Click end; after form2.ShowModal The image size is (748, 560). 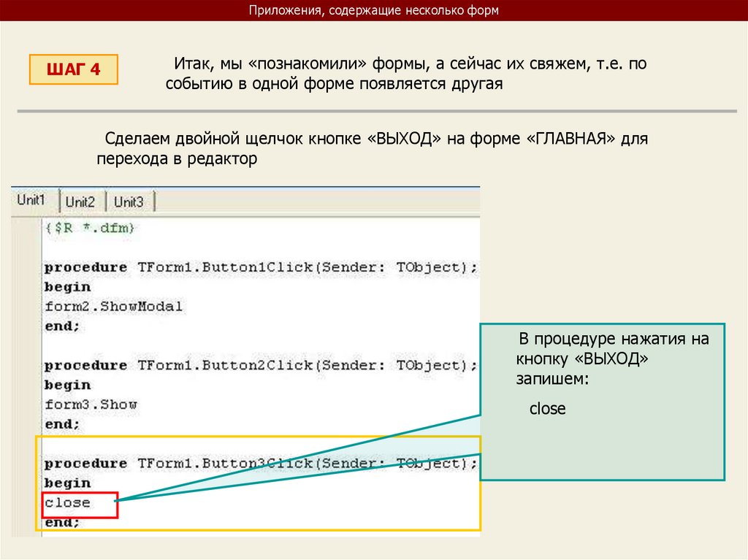click(62, 326)
